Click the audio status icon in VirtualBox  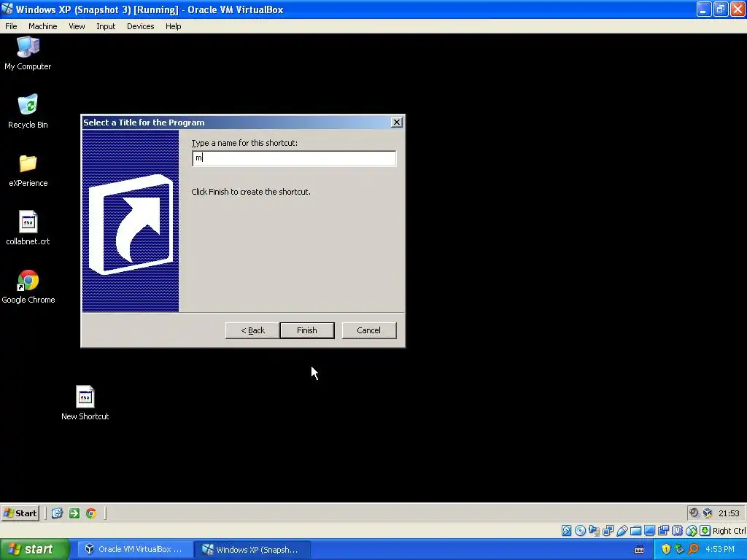tap(594, 531)
